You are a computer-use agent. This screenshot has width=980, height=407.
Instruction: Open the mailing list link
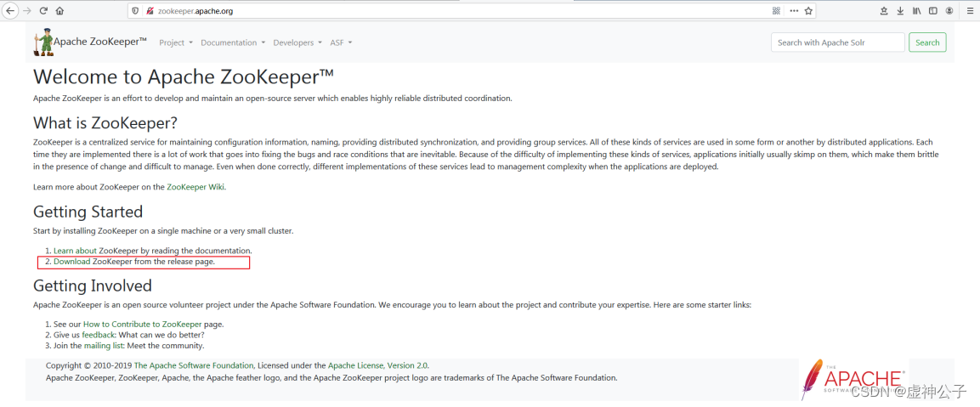click(104, 346)
